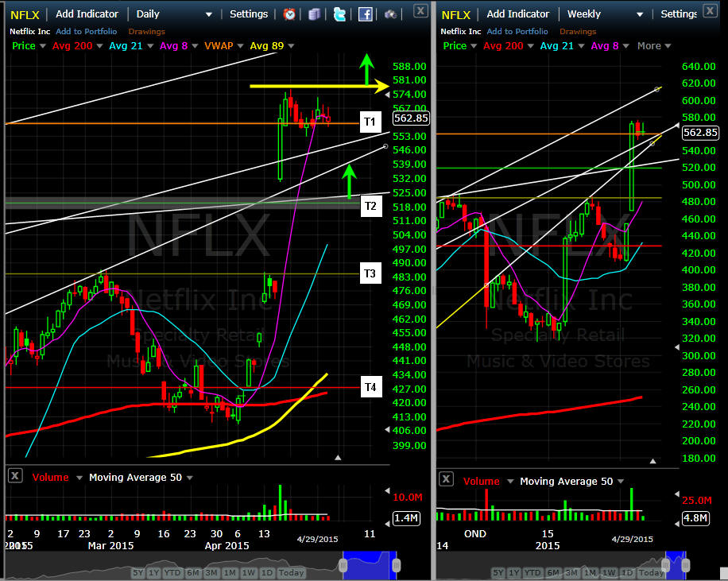
Task: Click Add Indicator in the Daily chart
Action: pyautogui.click(x=87, y=14)
